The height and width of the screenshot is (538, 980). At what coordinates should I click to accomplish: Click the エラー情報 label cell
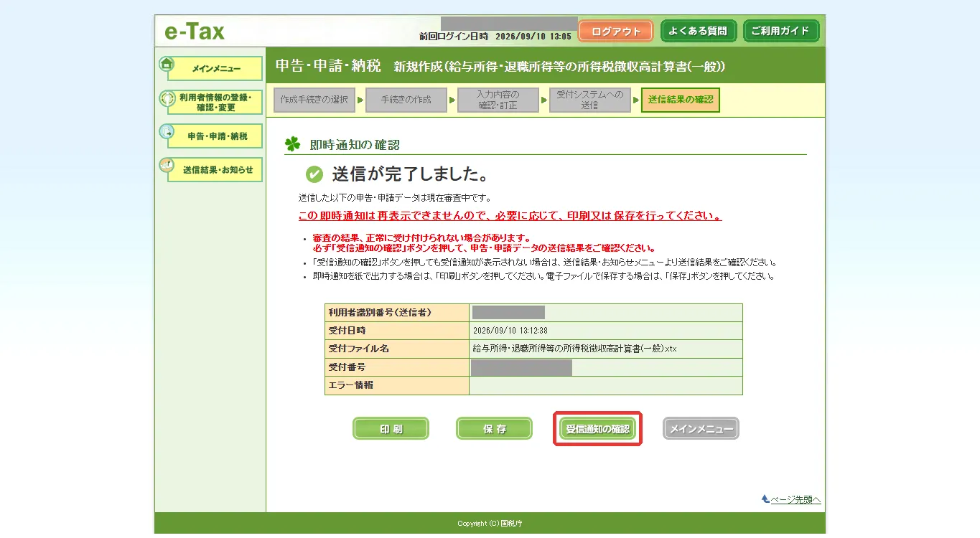tap(397, 385)
